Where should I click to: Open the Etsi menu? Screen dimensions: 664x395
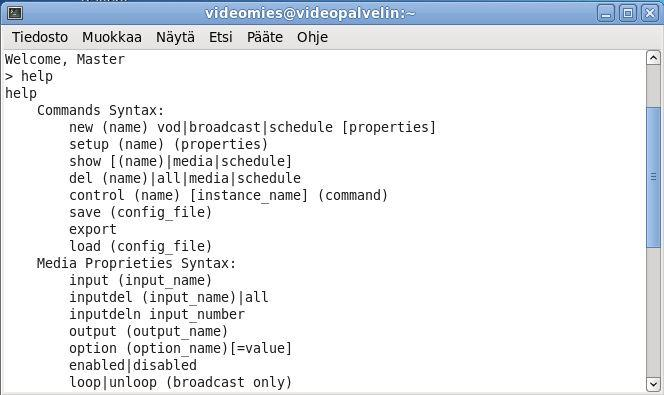point(221,37)
